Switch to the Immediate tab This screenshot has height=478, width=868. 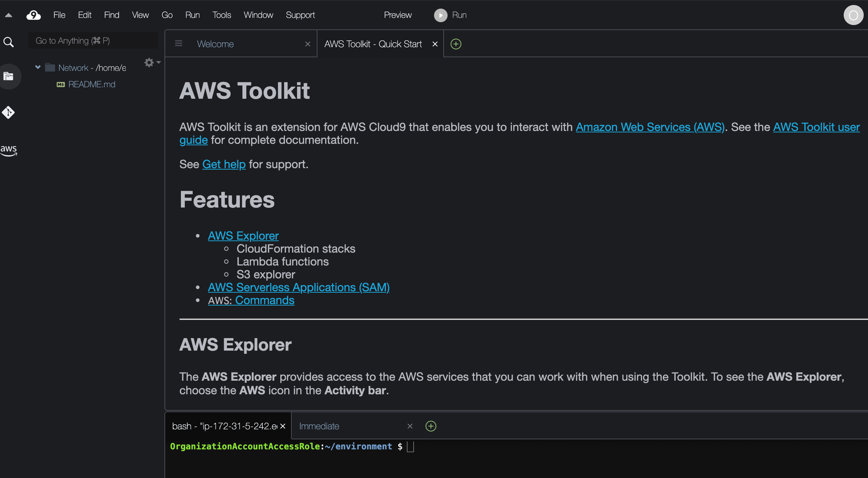(319, 426)
